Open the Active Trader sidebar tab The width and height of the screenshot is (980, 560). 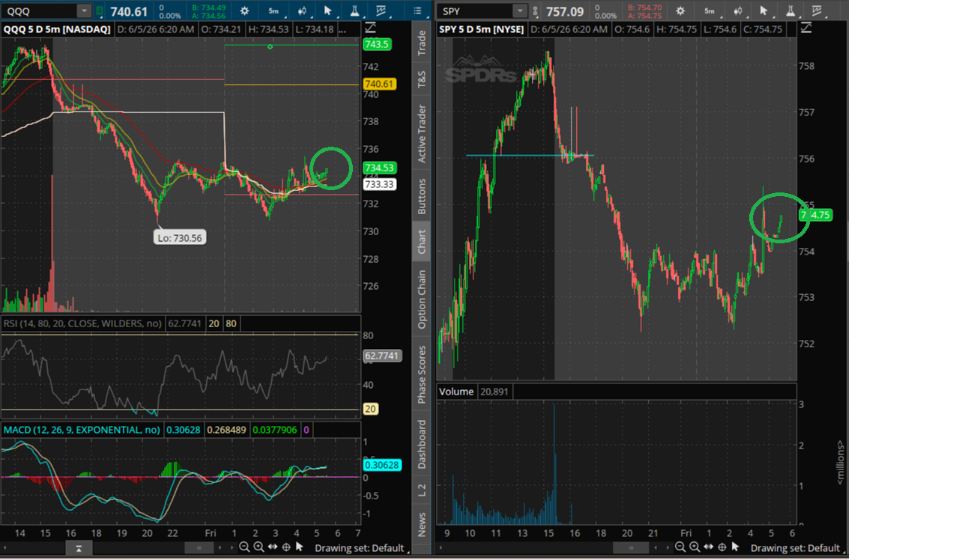click(x=422, y=134)
